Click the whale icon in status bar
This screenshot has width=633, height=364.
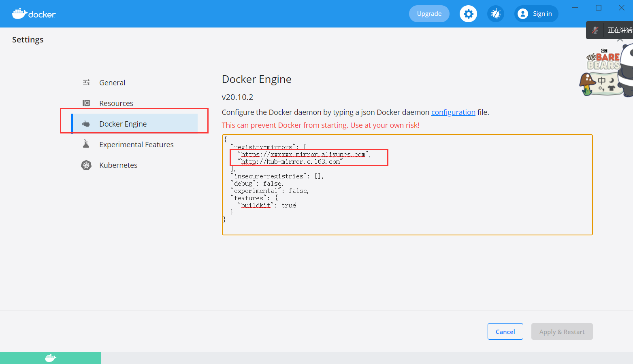point(51,358)
